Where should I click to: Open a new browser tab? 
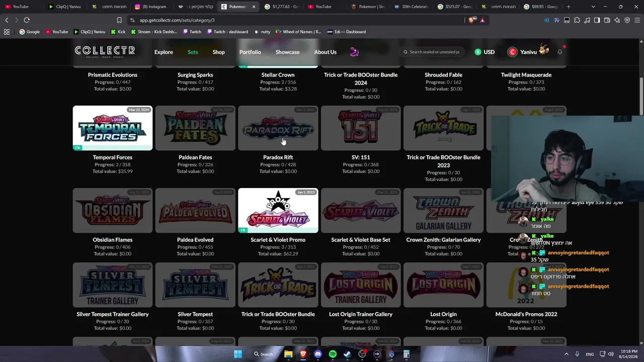pos(569,7)
